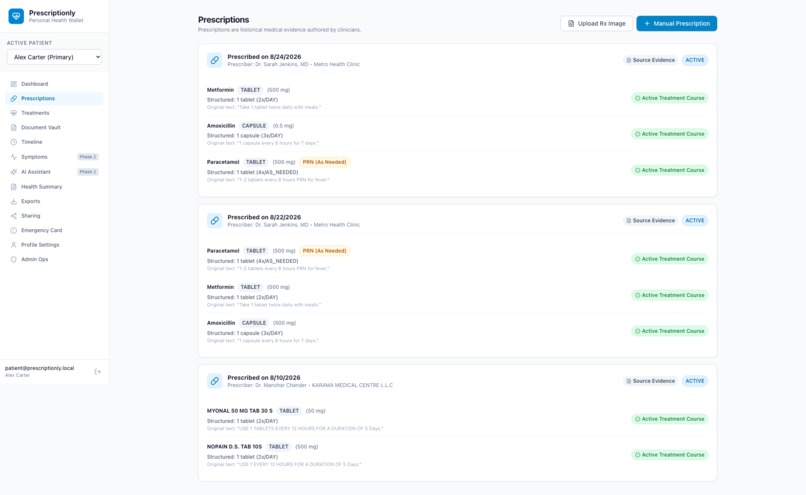This screenshot has height=495, width=806.
Task: Open Source Evidence for the 8/24/2026 prescription
Action: (x=650, y=60)
